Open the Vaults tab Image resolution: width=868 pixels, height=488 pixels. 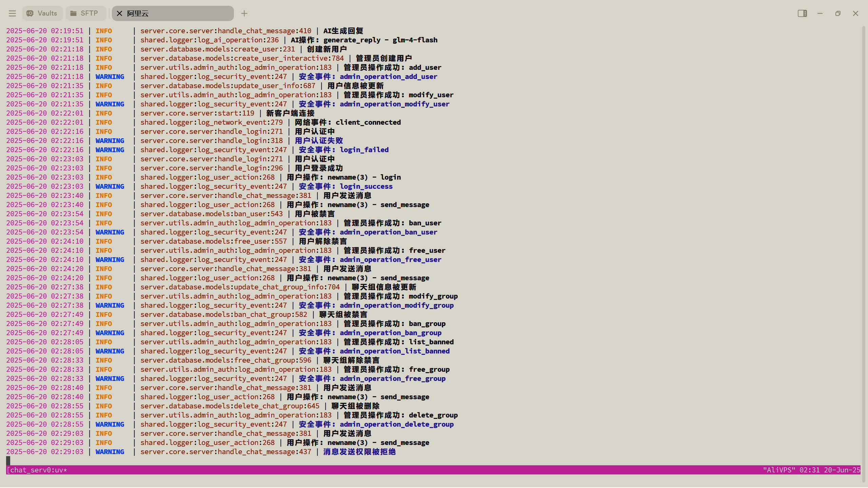42,14
